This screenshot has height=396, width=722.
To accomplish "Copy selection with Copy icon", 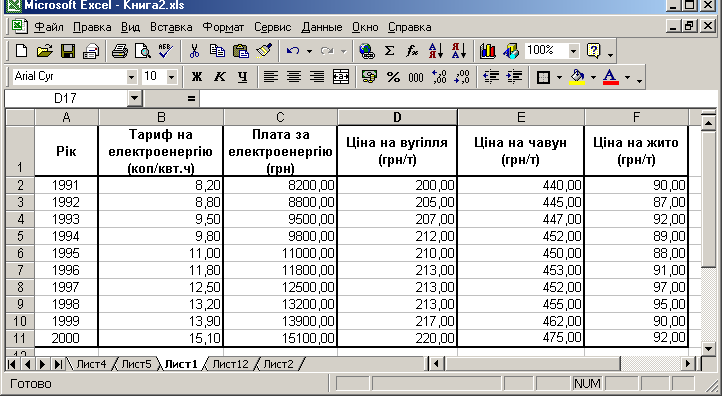I will coord(217,51).
